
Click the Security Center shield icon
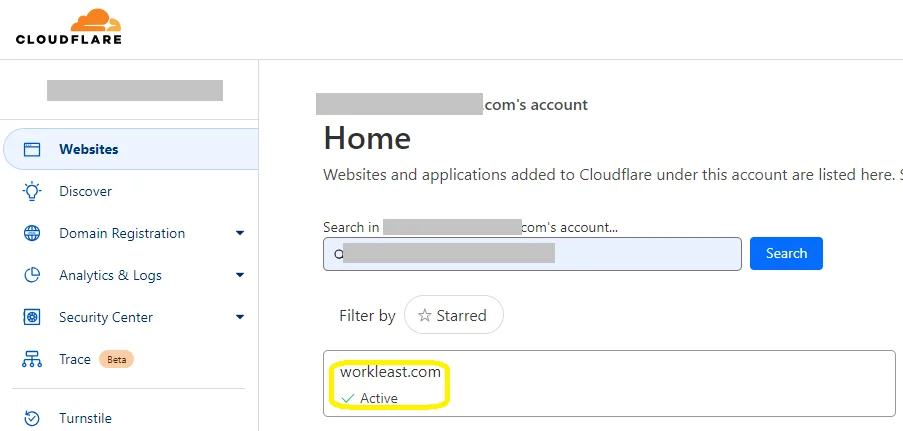[x=32, y=317]
